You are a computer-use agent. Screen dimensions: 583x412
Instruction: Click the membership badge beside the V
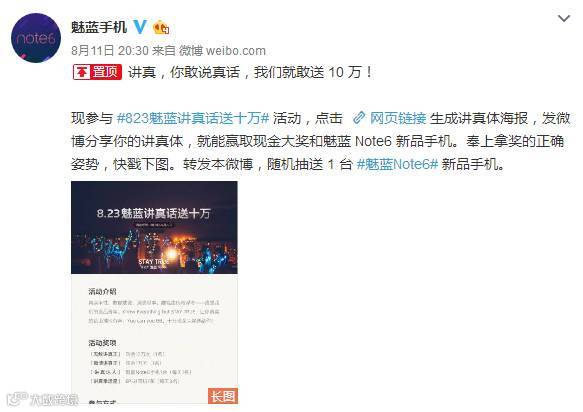point(161,28)
